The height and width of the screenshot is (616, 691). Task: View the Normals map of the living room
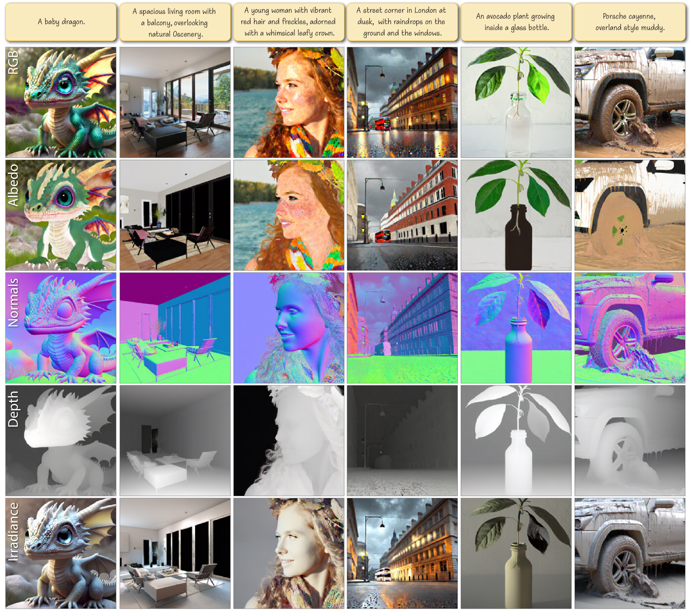(x=175, y=328)
